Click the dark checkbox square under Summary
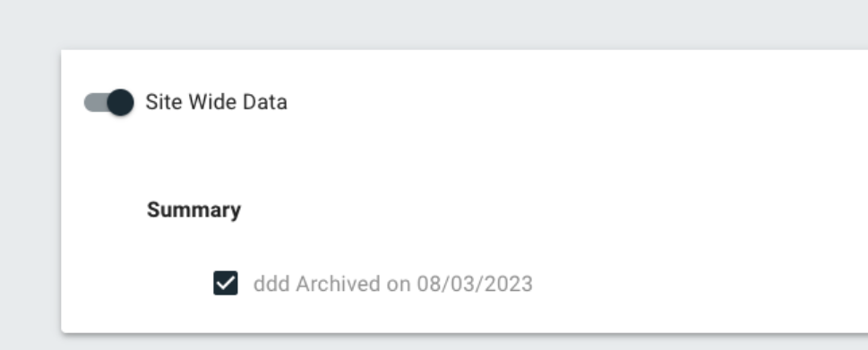 (226, 283)
